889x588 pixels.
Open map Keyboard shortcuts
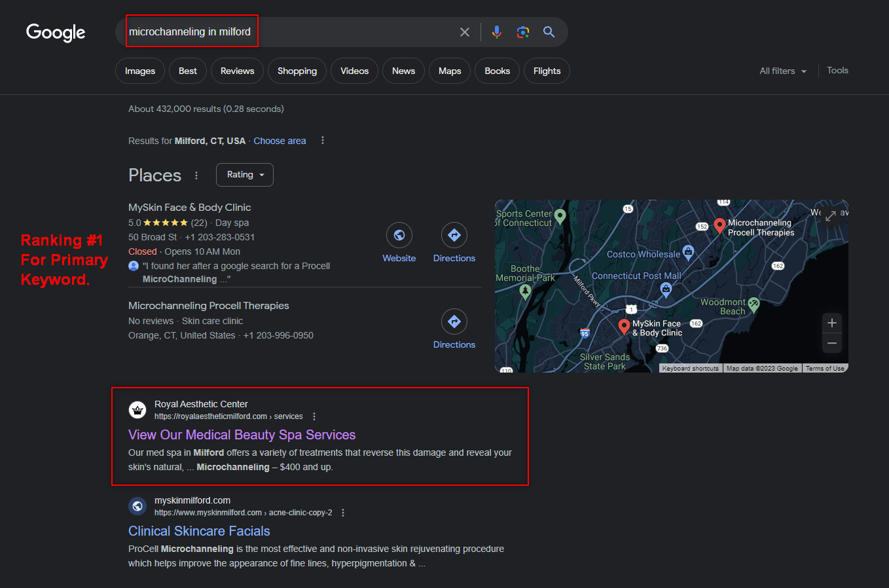pyautogui.click(x=690, y=369)
